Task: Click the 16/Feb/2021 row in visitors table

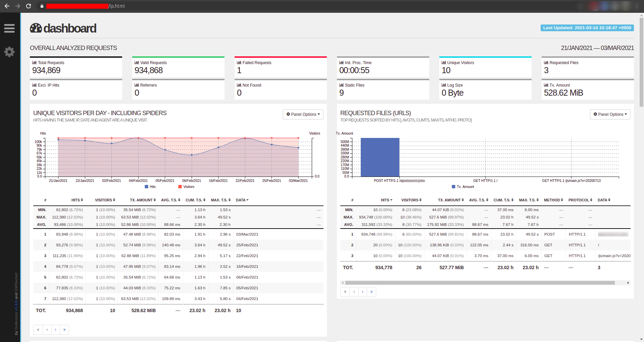Action: 178,266
